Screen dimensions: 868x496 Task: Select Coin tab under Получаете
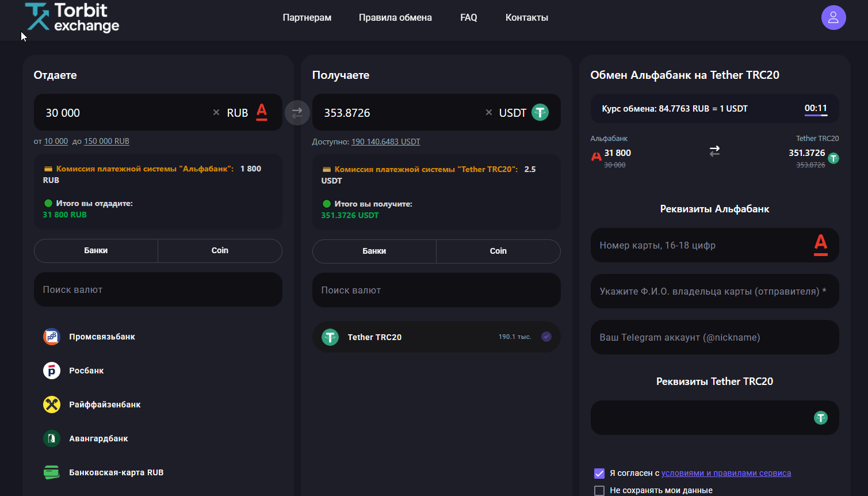click(x=498, y=251)
